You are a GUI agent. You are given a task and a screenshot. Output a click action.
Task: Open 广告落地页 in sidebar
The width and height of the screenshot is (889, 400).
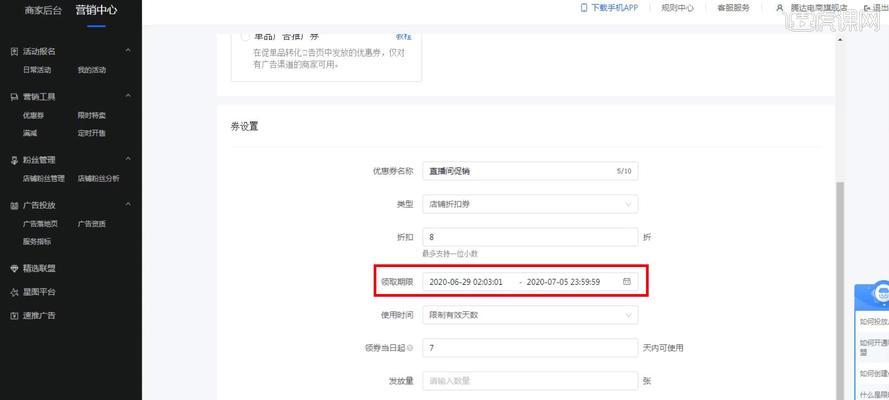40,224
